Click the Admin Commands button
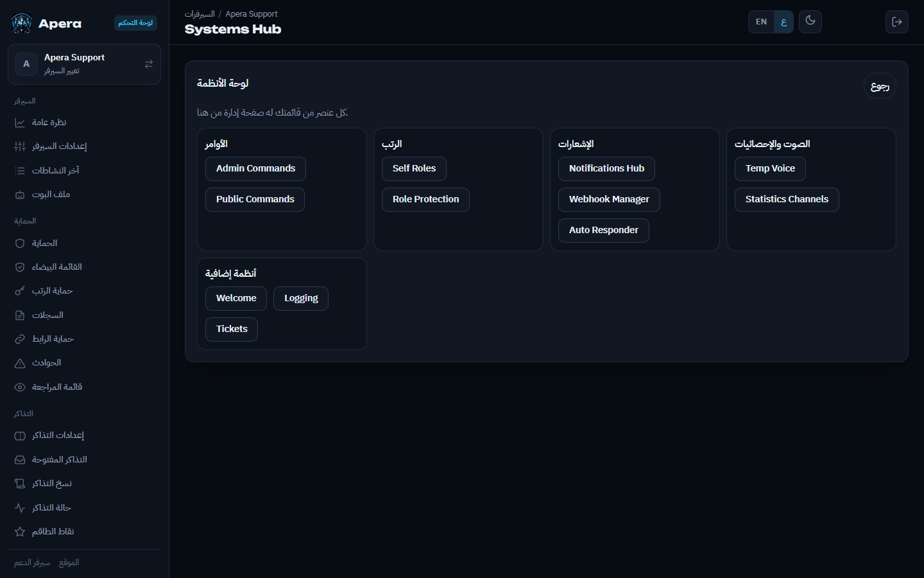The image size is (924, 578). click(x=255, y=169)
